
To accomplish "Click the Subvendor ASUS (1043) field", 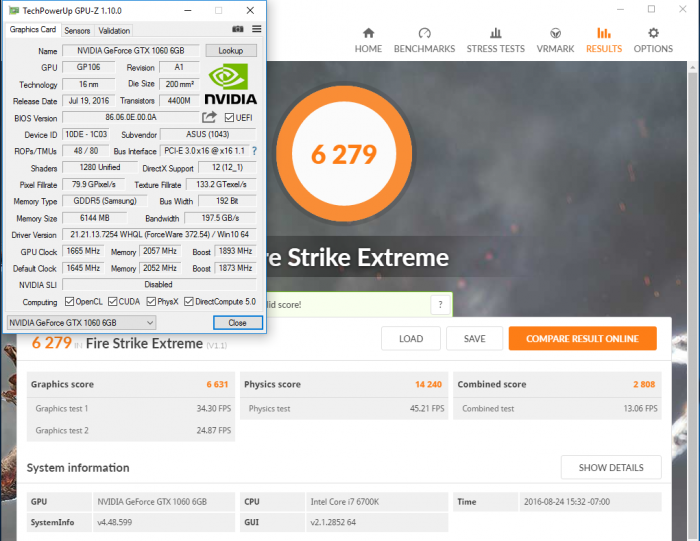I will [208, 134].
